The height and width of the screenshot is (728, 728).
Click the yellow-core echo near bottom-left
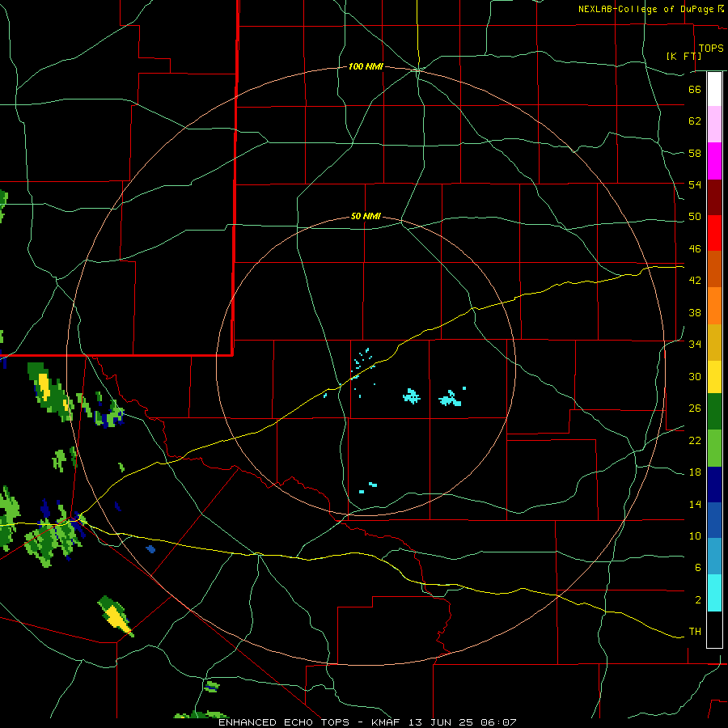115,616
